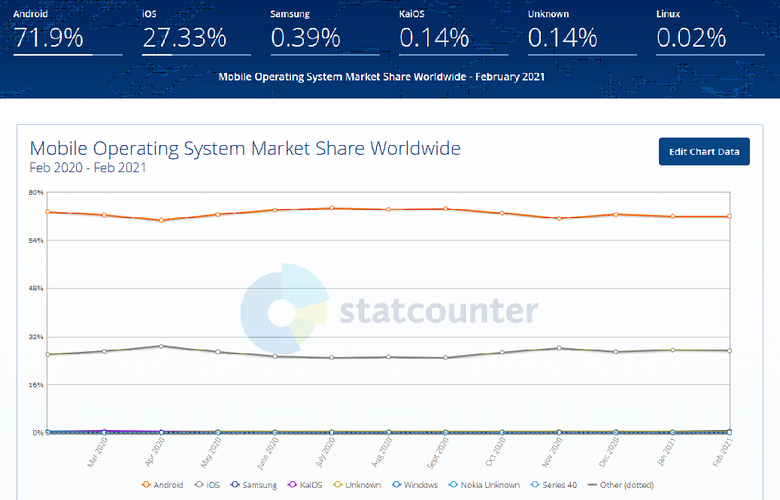Click the banner title mentioning February 2021

pos(382,77)
